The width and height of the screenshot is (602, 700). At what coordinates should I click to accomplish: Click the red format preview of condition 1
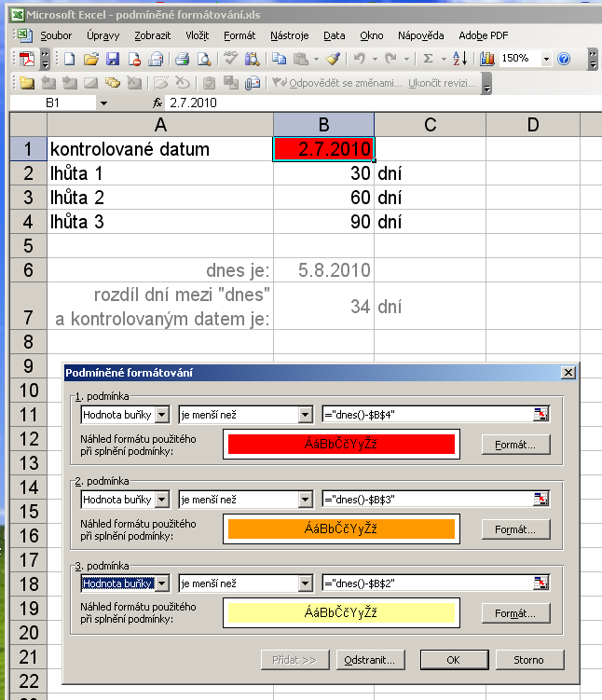click(339, 445)
